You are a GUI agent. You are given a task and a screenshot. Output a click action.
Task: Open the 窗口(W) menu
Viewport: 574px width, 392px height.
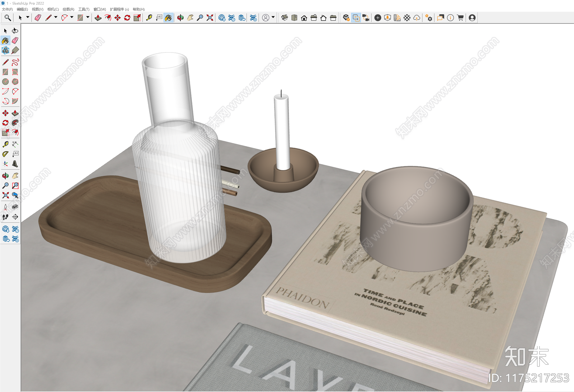point(100,9)
